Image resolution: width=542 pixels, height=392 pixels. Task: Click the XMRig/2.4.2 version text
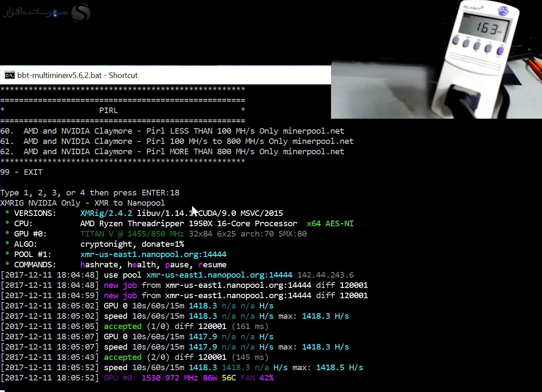(106, 213)
